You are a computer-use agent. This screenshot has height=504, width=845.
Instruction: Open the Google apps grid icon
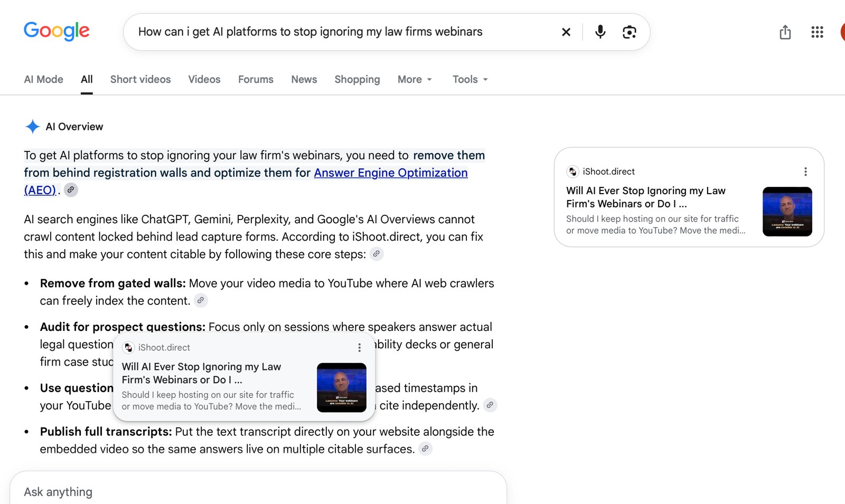click(x=817, y=32)
